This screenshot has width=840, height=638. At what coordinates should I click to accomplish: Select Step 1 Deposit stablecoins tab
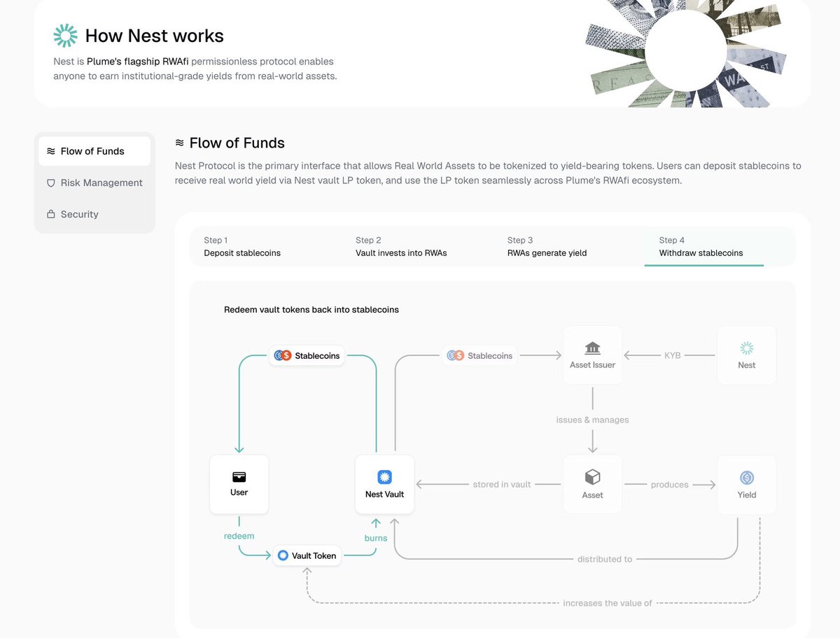242,247
